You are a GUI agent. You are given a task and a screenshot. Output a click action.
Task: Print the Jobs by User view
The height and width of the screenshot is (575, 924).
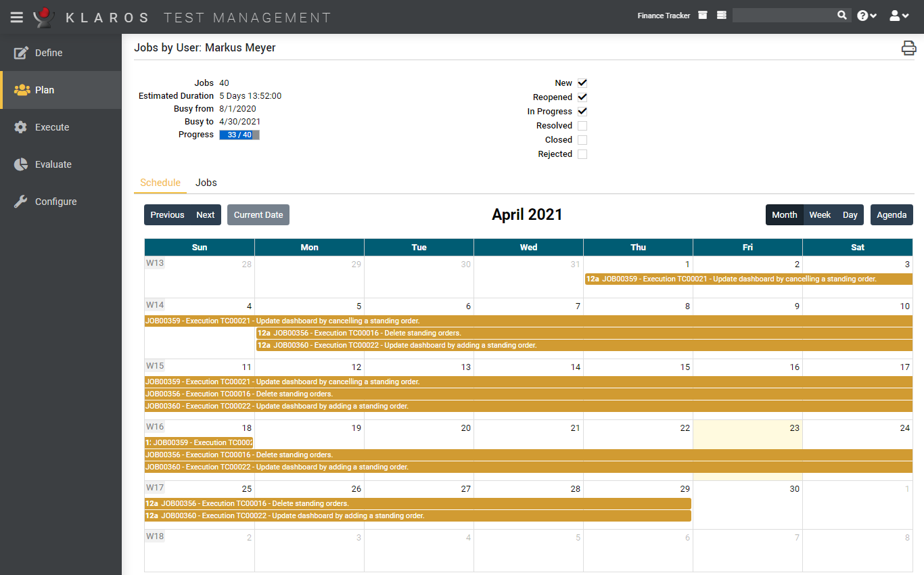coord(908,47)
